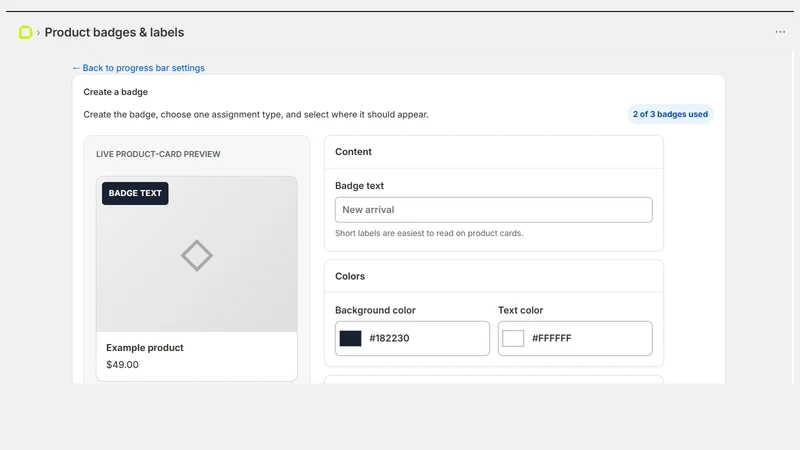Click the 'Content' section heading
The image size is (800, 450).
(353, 152)
